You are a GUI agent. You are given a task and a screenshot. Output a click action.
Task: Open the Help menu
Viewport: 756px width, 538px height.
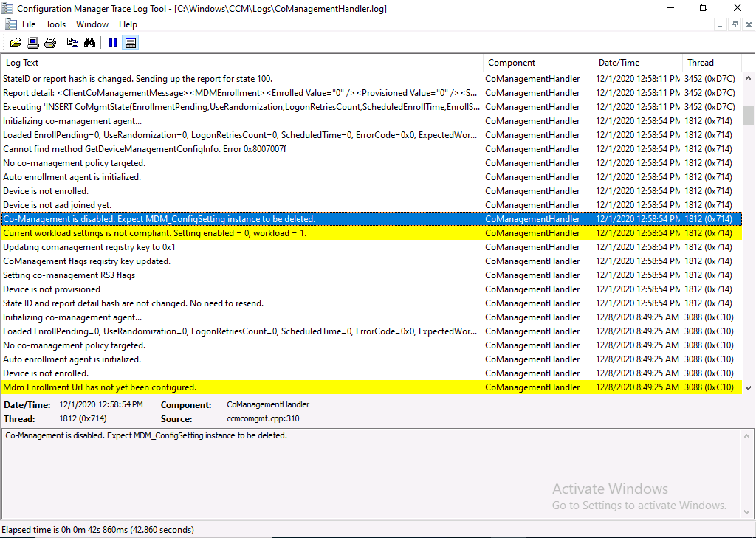(128, 24)
